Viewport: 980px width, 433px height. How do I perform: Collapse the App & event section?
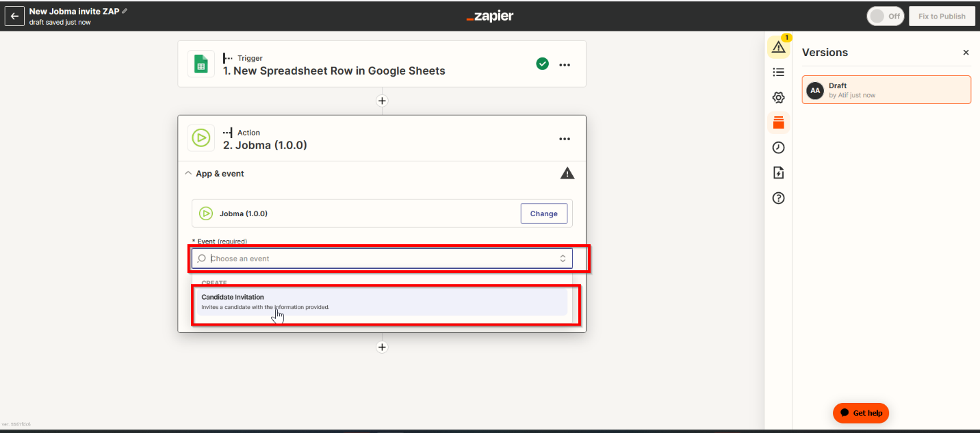188,174
